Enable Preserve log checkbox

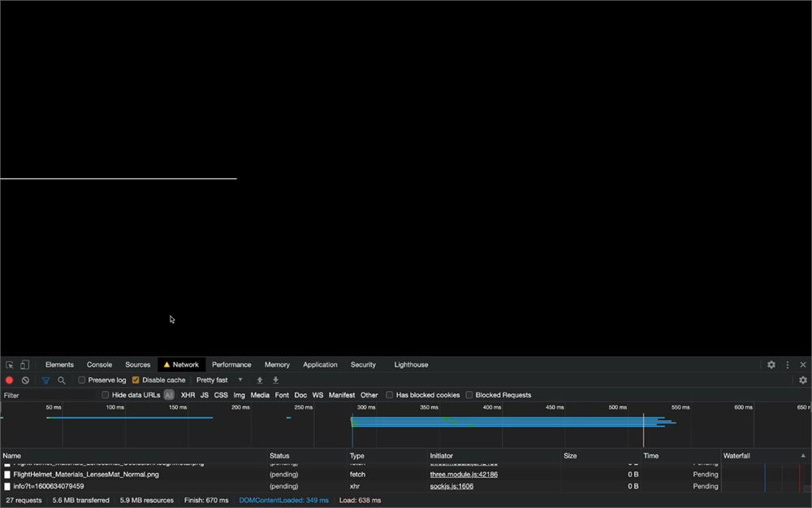(82, 380)
